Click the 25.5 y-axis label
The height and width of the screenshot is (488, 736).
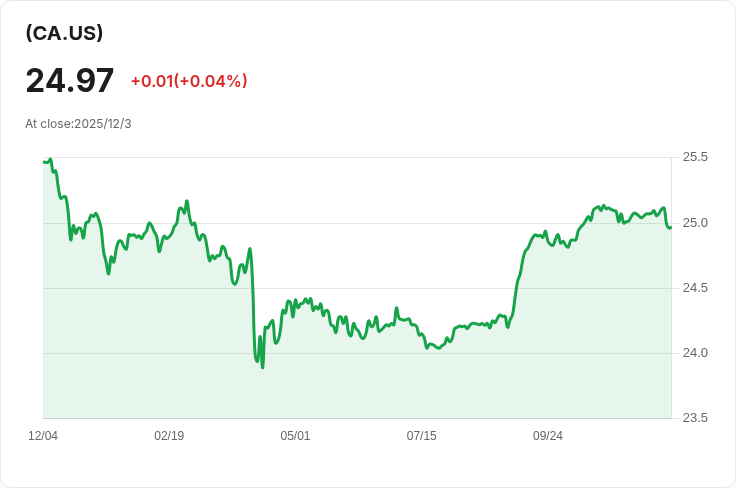pyautogui.click(x=695, y=157)
